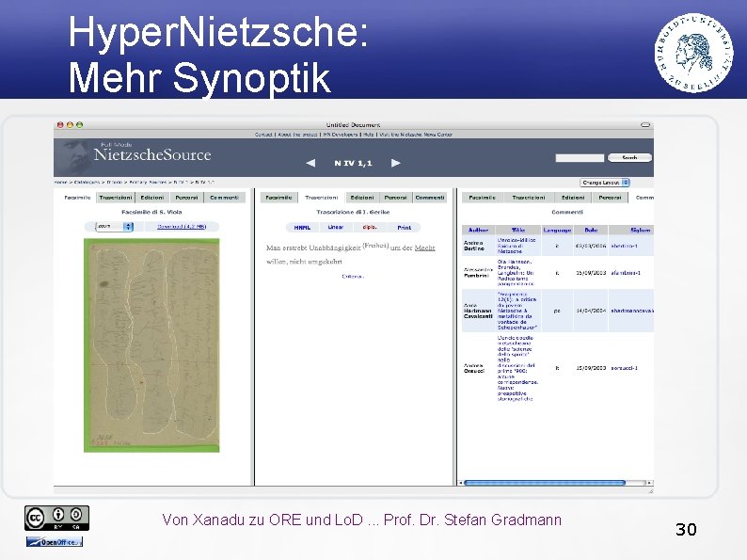This screenshot has width=747, height=560.
Task: Click the Help link in top bar
Action: 369,135
